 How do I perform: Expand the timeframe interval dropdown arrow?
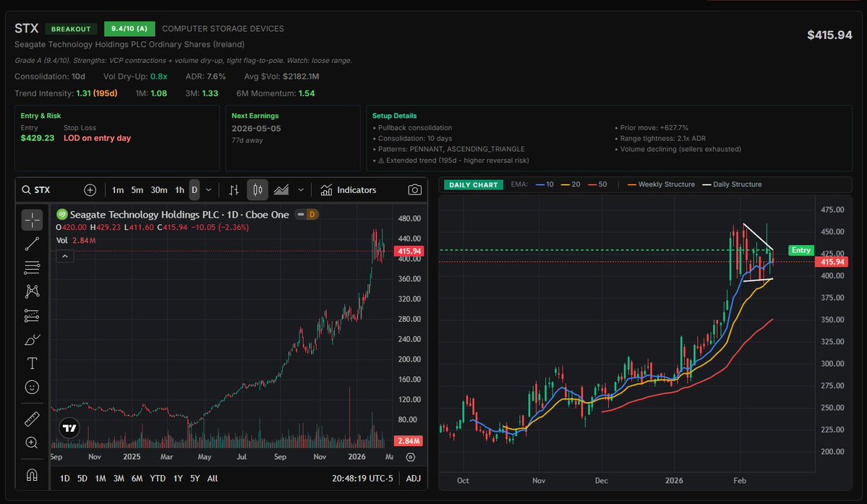[x=208, y=190]
